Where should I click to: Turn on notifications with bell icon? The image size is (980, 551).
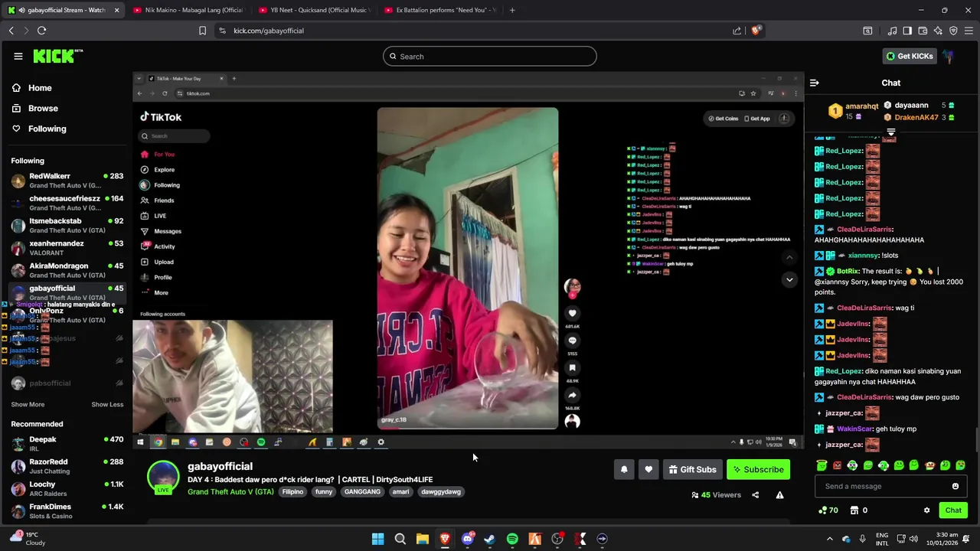click(x=624, y=470)
